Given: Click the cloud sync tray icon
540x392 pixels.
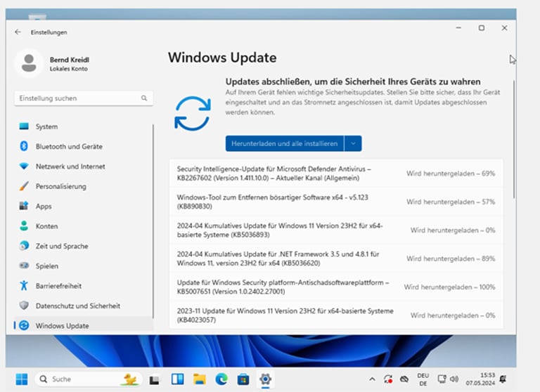Looking at the screenshot, I should pos(404,379).
